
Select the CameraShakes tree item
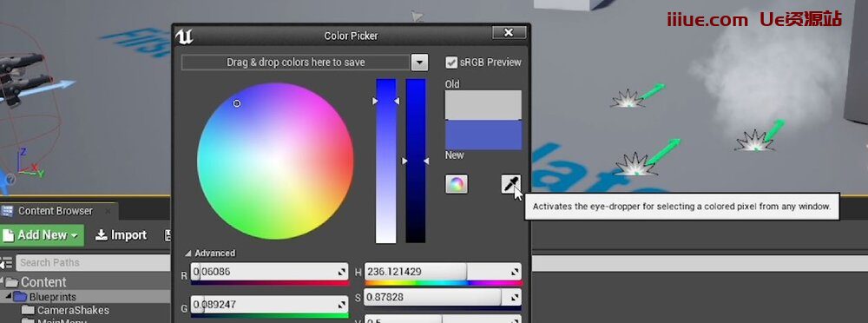tap(73, 310)
